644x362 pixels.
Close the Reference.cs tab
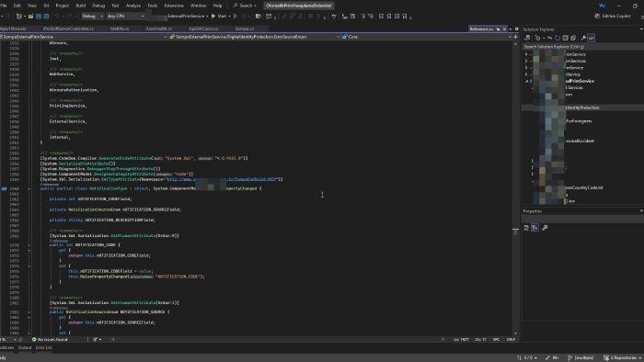(504, 29)
